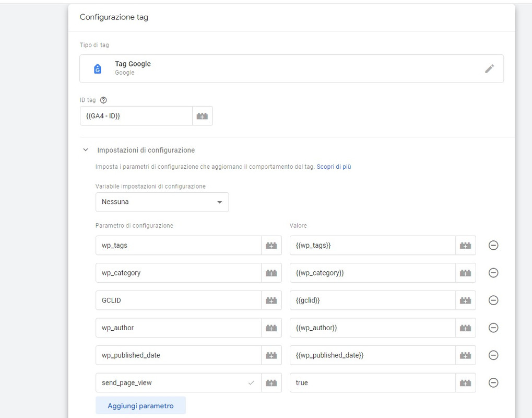Collapse Impostazioni di configurazione section
Viewport: 532px width, 418px height.
click(x=86, y=150)
